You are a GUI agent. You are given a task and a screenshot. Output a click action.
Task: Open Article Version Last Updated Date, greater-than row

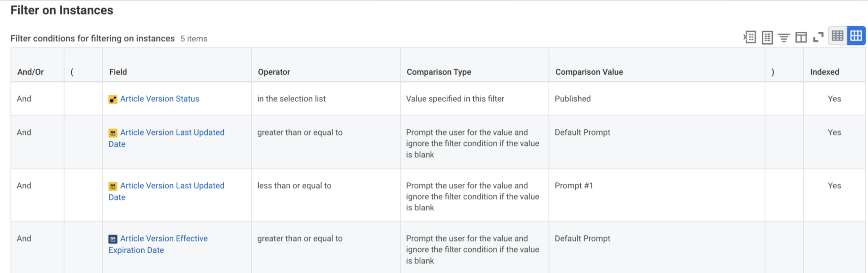(172, 132)
